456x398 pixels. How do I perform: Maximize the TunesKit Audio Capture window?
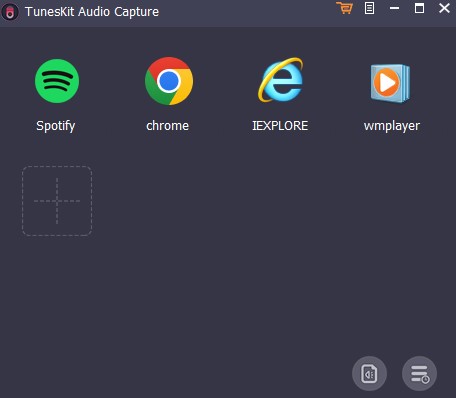419,8
